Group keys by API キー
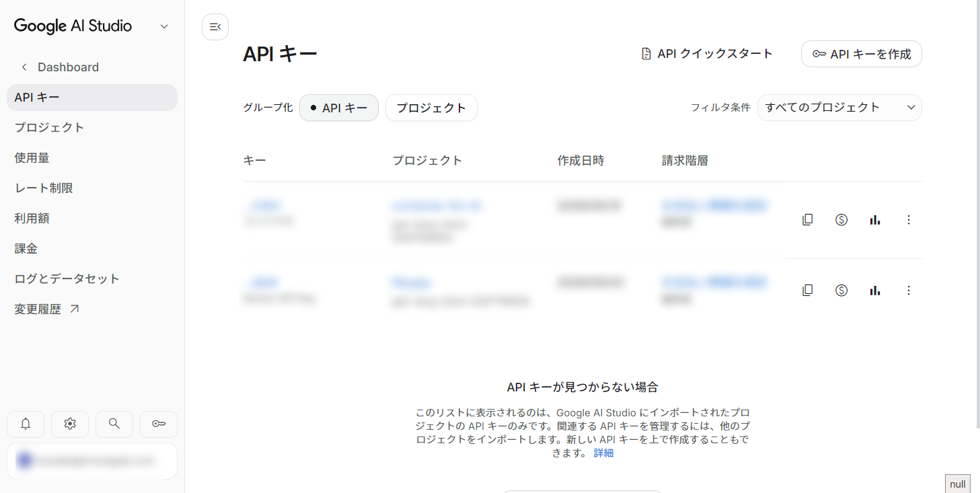 point(339,108)
